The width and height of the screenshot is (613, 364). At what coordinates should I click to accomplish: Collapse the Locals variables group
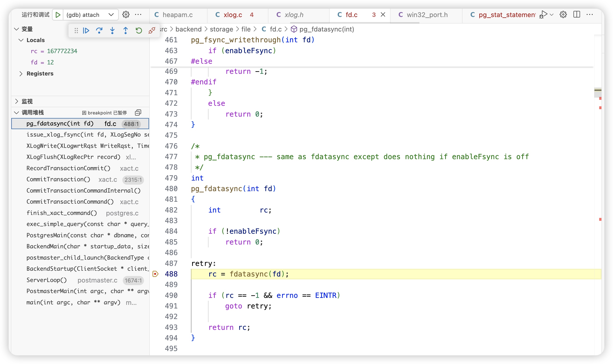tap(21, 40)
